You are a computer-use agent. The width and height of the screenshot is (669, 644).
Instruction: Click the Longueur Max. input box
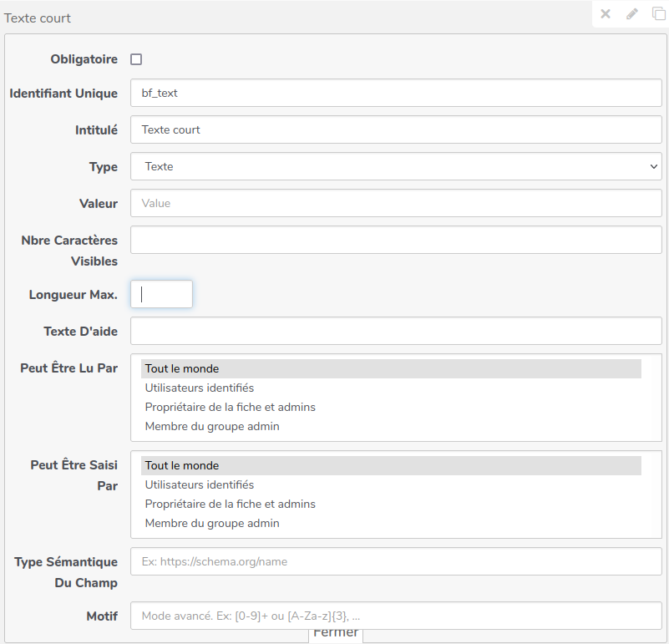point(161,294)
